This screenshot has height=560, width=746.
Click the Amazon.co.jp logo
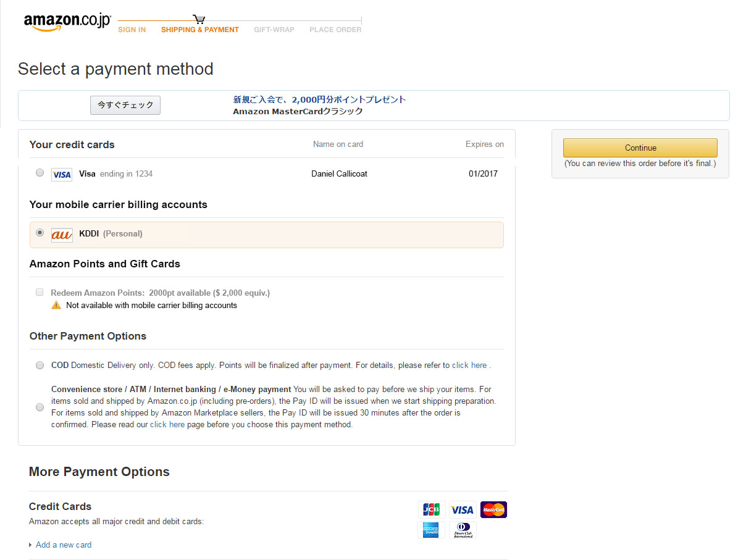coord(67,22)
